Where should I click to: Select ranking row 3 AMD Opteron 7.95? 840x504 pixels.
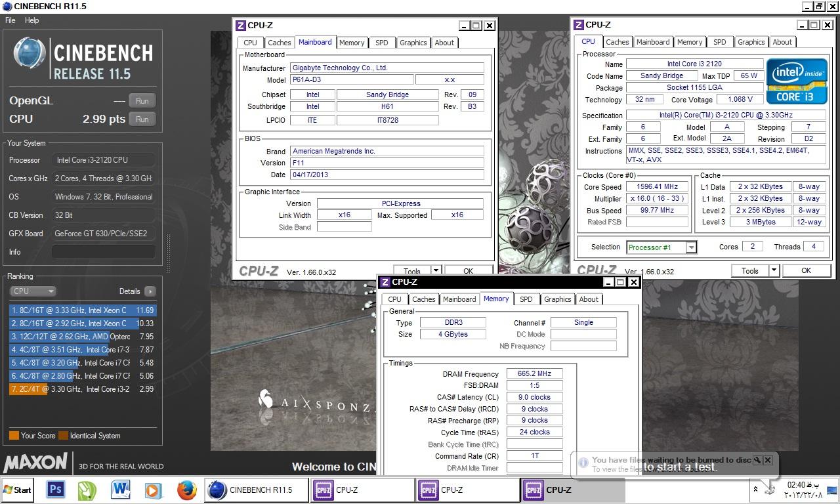83,337
